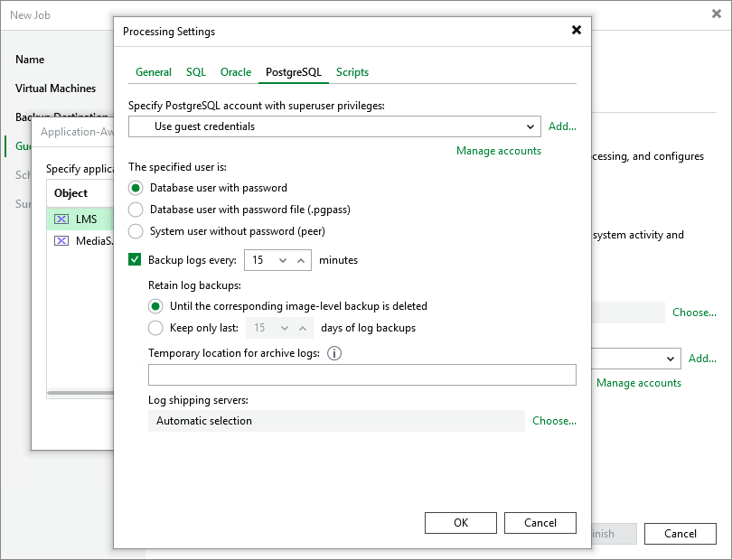Switch to the SQL tab
732x560 pixels.
(195, 71)
